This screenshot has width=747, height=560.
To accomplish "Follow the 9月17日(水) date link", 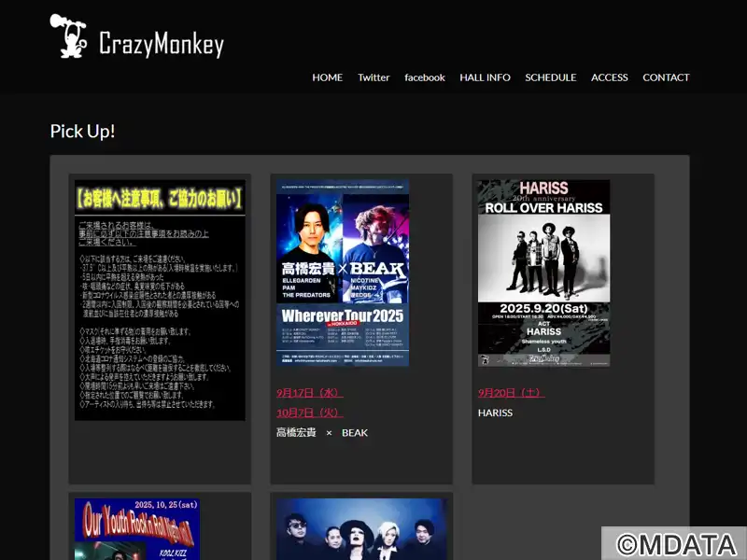I will 310,393.
